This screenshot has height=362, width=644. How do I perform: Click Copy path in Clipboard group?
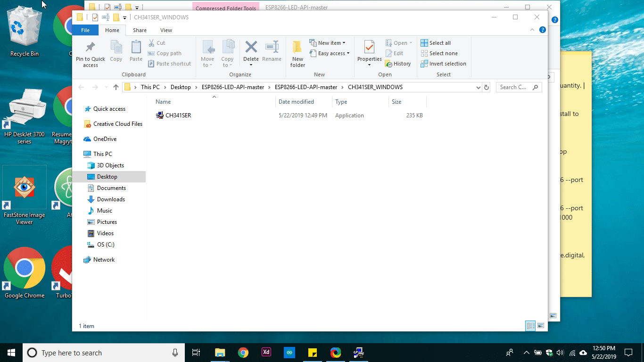pos(165,53)
